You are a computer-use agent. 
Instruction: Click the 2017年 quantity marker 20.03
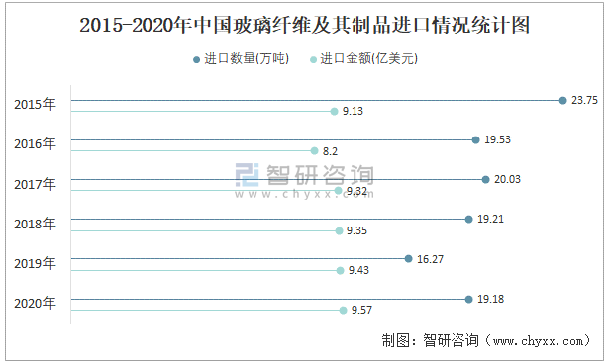485,180
